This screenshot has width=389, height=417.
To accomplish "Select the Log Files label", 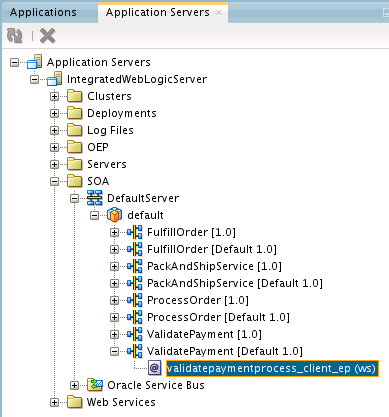I will 110,130.
